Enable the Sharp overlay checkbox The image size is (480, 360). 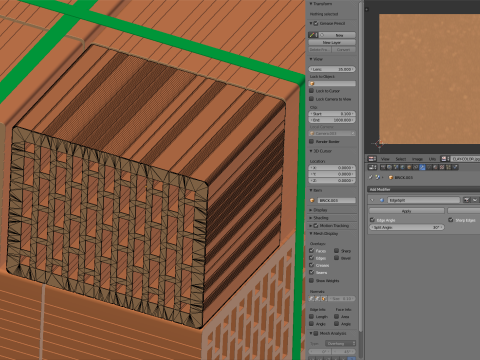click(337, 250)
